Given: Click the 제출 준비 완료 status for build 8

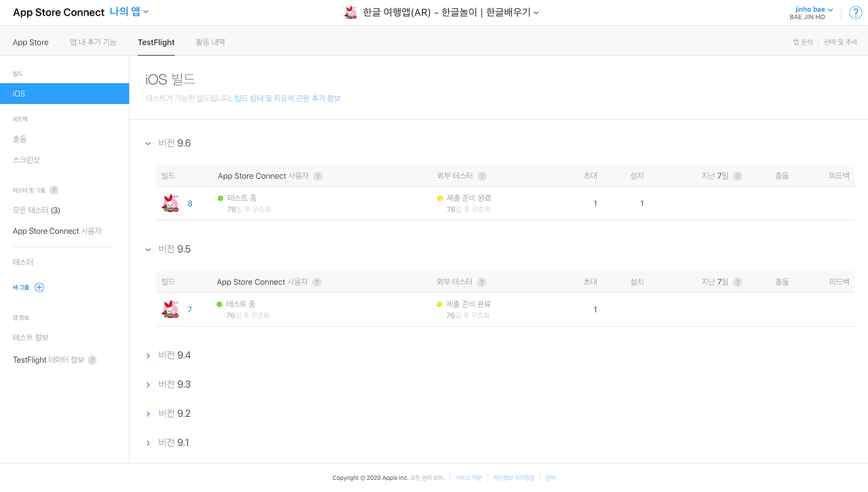Looking at the screenshot, I should 469,198.
